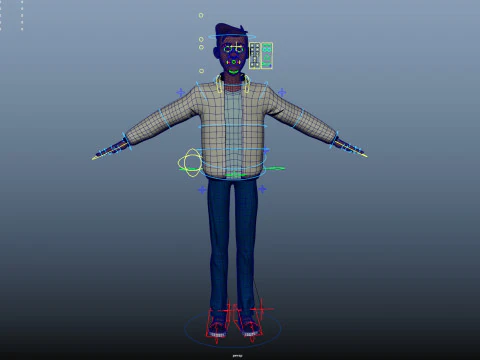Screen dimensions: 480x360
Task: Select the white cross control on the forehead
Action: 236,46
